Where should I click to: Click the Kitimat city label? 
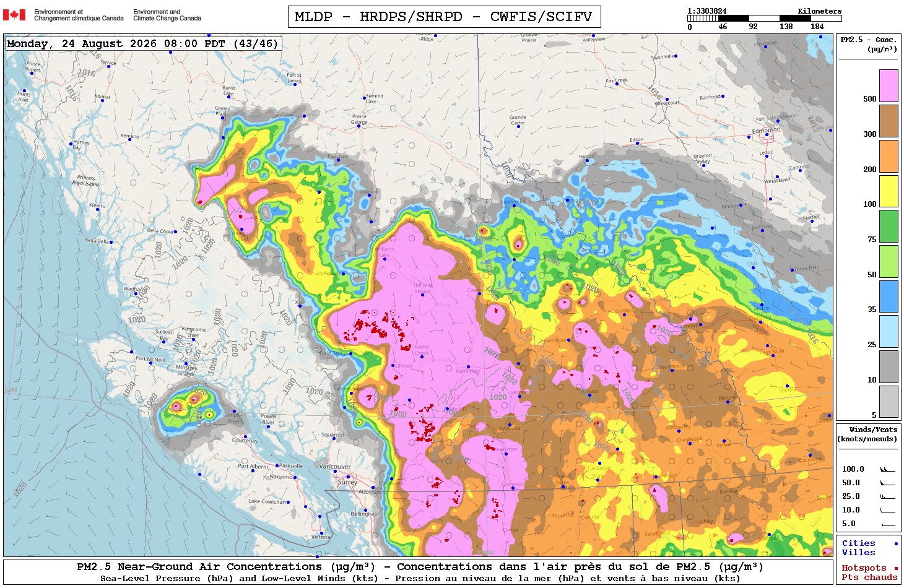point(102,97)
